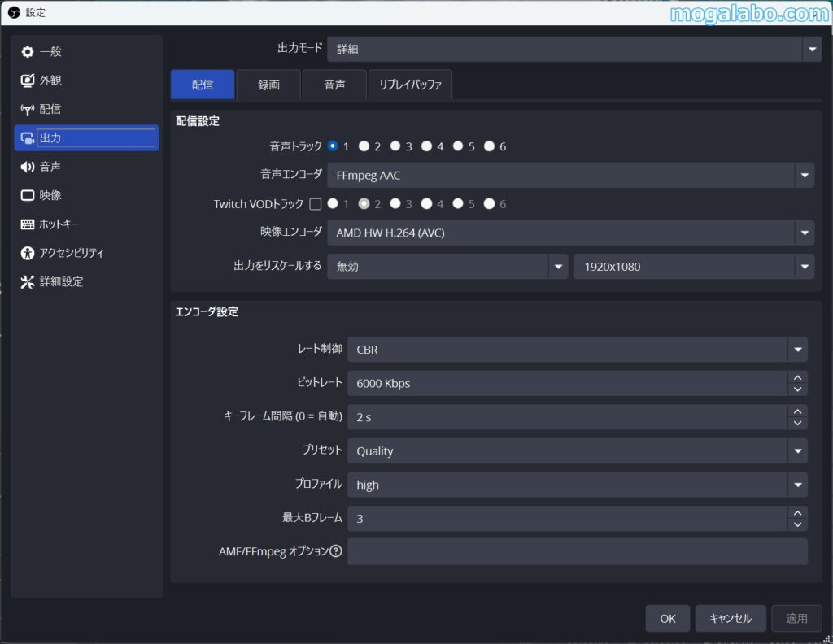
Task: Click the Output (出力) sidebar icon
Action: click(27, 138)
